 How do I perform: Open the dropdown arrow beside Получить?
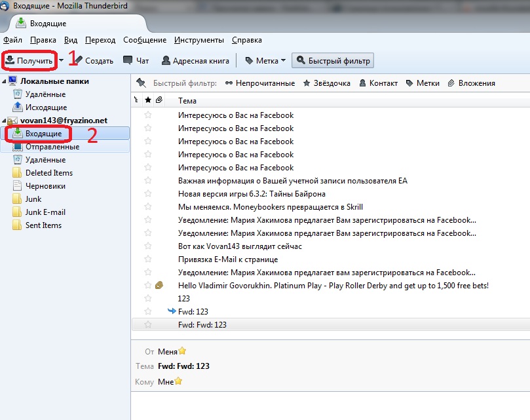click(x=61, y=60)
